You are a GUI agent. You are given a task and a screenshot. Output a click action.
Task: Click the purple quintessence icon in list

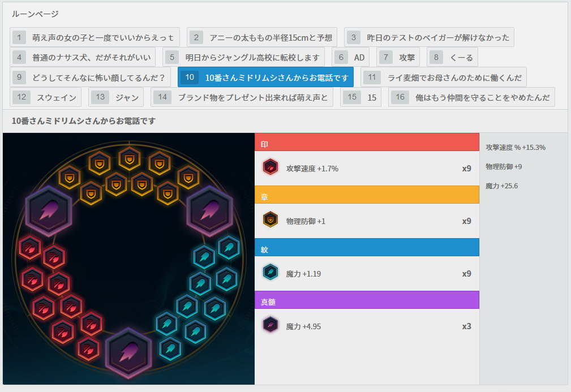pyautogui.click(x=270, y=325)
